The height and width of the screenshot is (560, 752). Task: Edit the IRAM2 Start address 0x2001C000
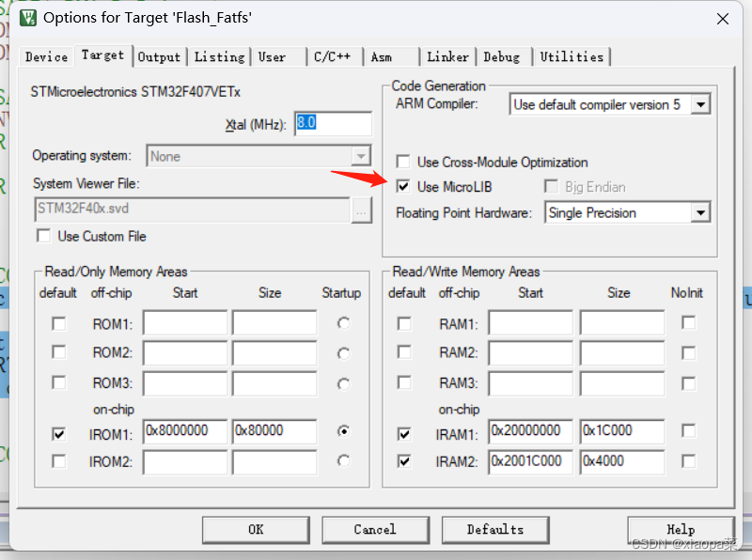[531, 462]
